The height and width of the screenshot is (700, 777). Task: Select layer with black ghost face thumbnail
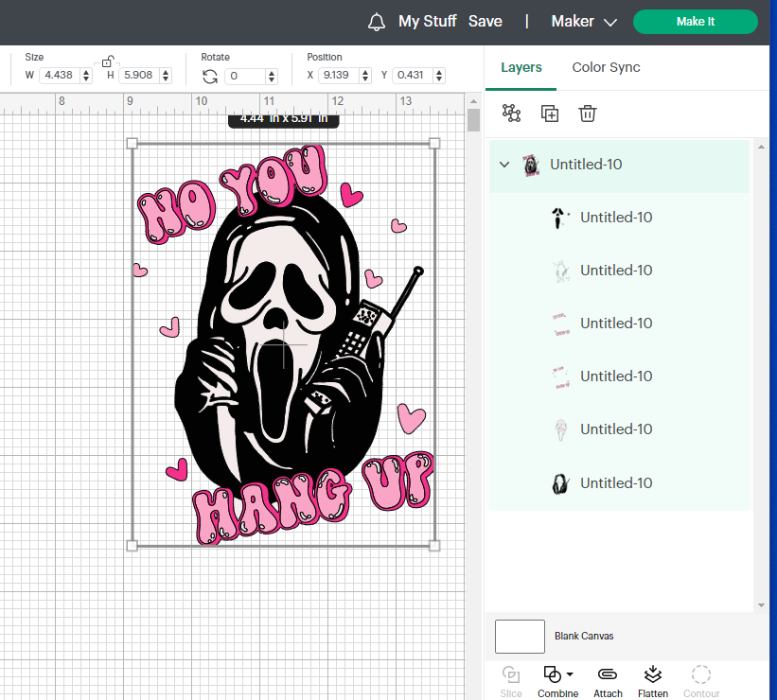619,218
